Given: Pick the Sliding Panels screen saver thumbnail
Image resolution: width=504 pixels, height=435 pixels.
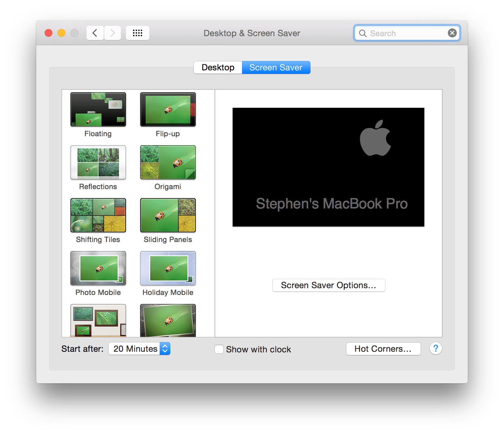Looking at the screenshot, I should coord(168,215).
